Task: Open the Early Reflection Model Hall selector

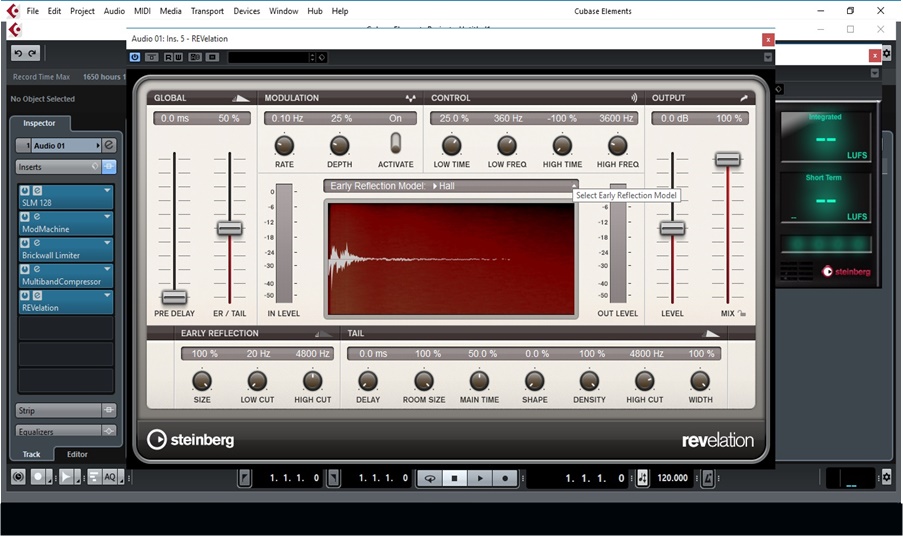Action: (x=450, y=186)
